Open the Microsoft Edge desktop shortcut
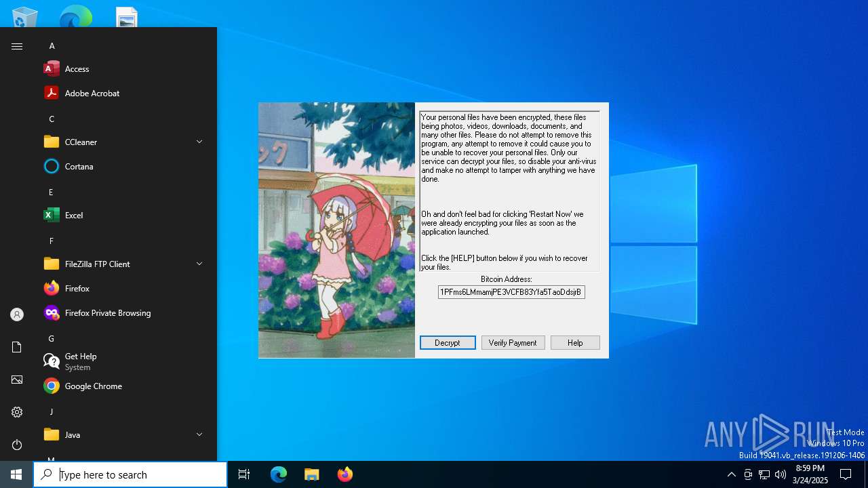This screenshot has width=868, height=488. [x=75, y=18]
